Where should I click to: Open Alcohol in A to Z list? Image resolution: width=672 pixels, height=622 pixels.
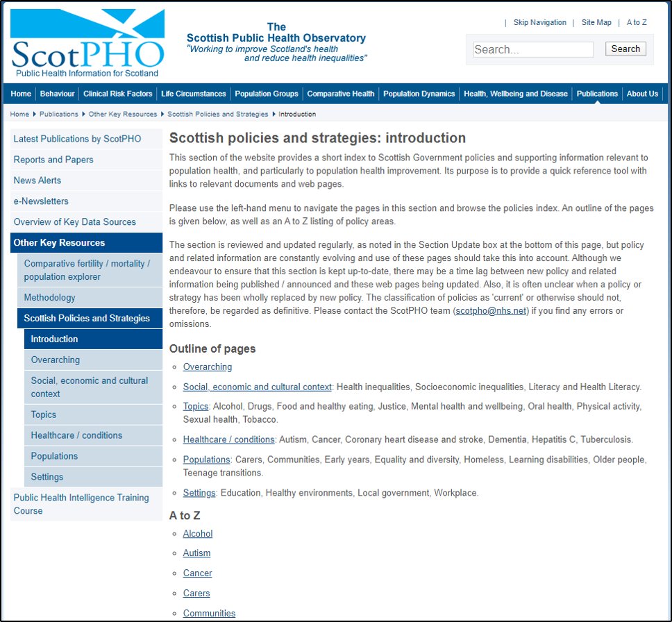[x=198, y=534]
